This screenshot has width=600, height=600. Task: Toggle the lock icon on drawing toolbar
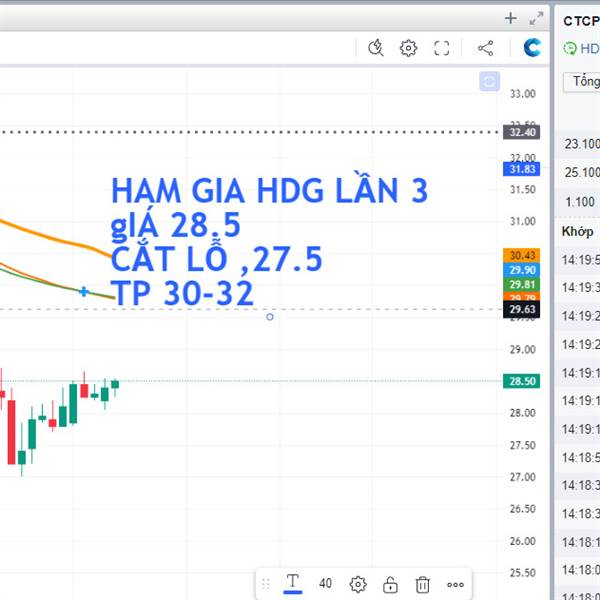click(x=390, y=584)
